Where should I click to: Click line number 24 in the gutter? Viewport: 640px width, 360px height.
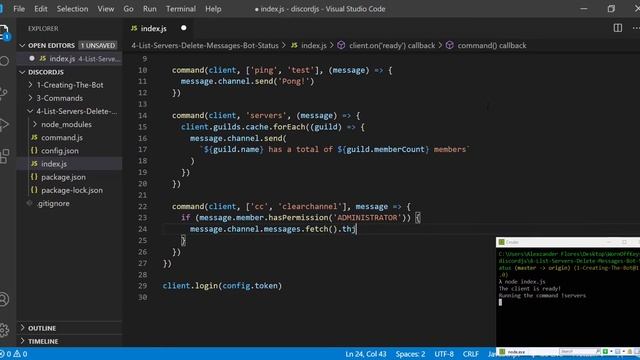pyautogui.click(x=142, y=229)
